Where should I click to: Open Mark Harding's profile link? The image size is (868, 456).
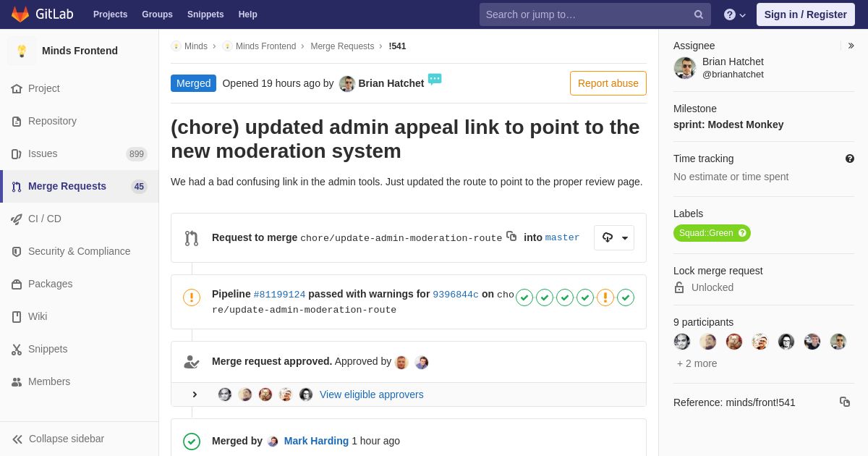tap(316, 441)
